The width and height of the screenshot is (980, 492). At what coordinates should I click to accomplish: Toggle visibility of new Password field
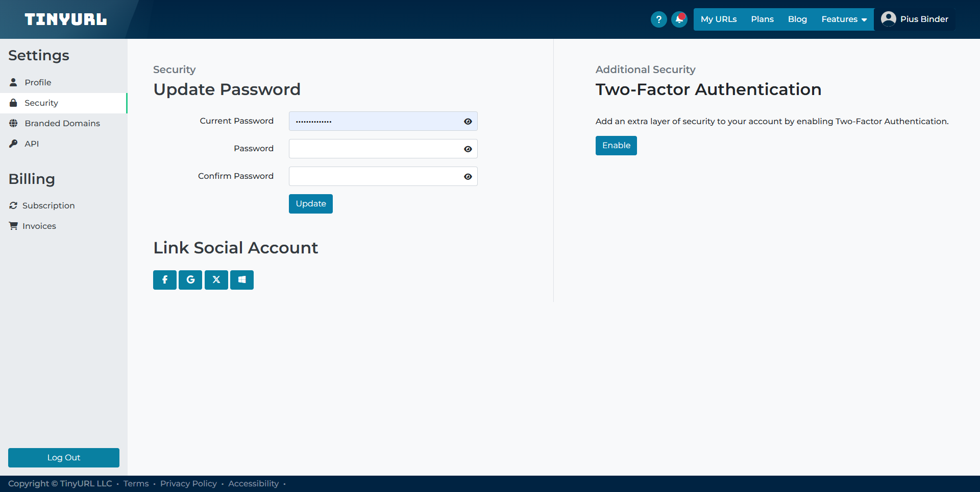[x=468, y=149]
